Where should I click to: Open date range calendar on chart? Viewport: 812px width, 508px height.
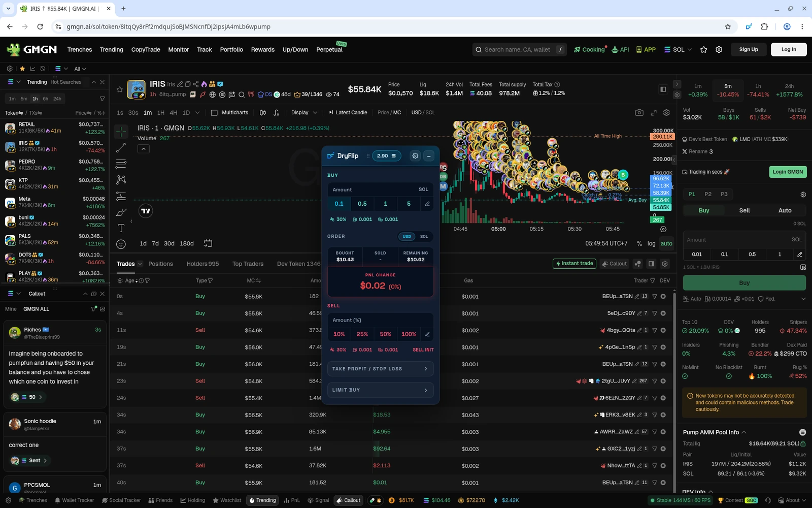pyautogui.click(x=208, y=243)
